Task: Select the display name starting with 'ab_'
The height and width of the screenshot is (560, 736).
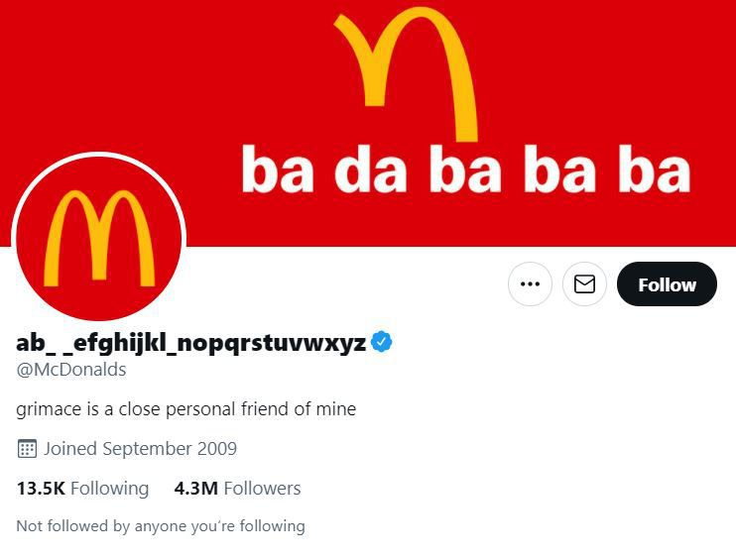Action: (x=190, y=343)
